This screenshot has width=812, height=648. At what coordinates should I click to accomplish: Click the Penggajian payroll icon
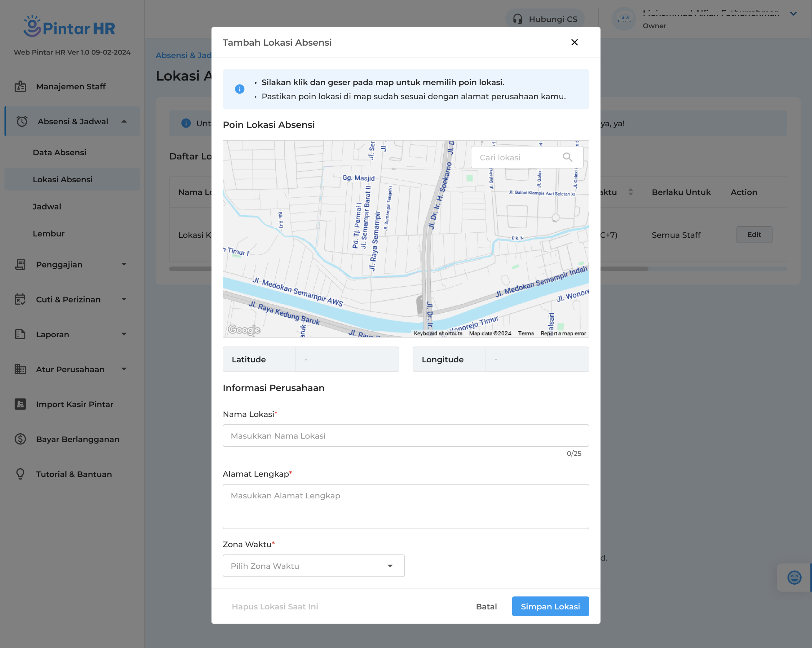pyautogui.click(x=20, y=265)
